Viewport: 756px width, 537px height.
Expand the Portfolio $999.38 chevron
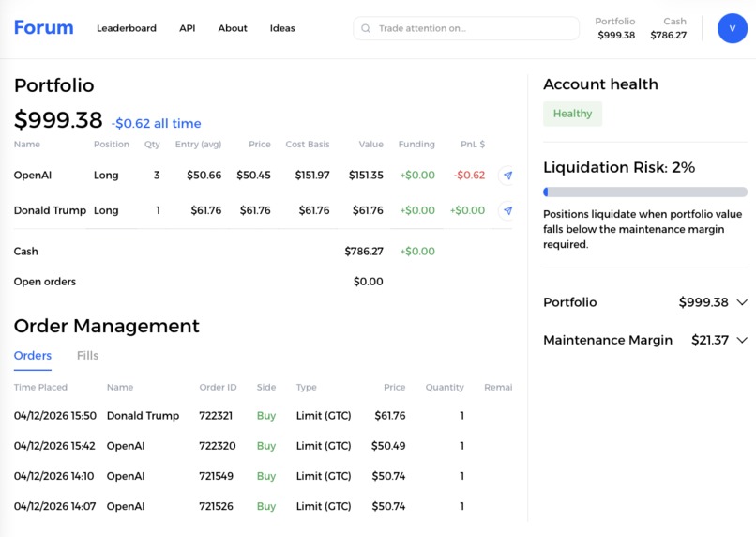742,302
